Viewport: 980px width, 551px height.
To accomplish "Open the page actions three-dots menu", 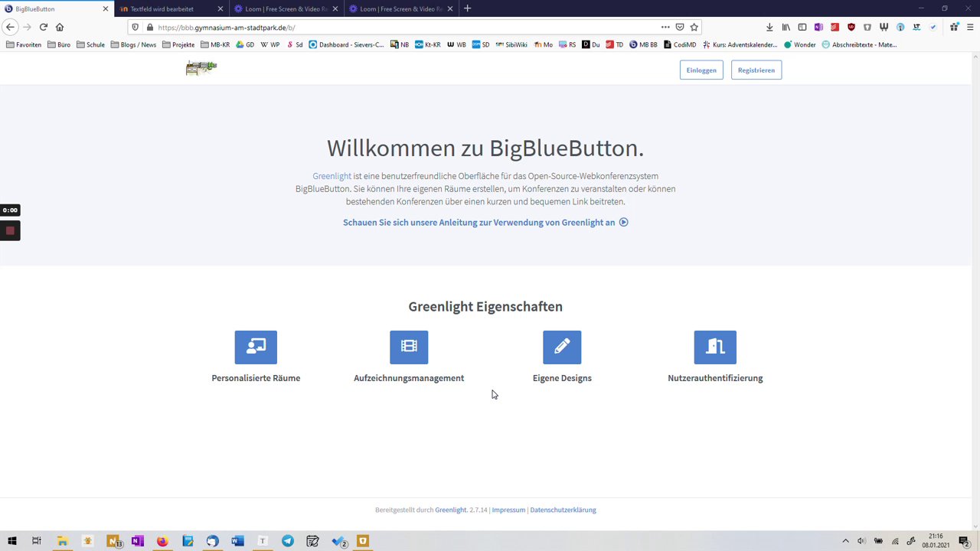I will [665, 27].
